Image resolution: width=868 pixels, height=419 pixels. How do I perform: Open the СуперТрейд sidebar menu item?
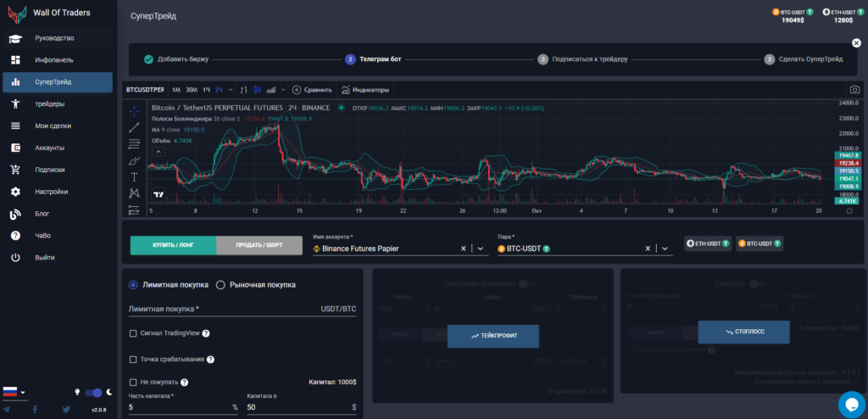(58, 82)
